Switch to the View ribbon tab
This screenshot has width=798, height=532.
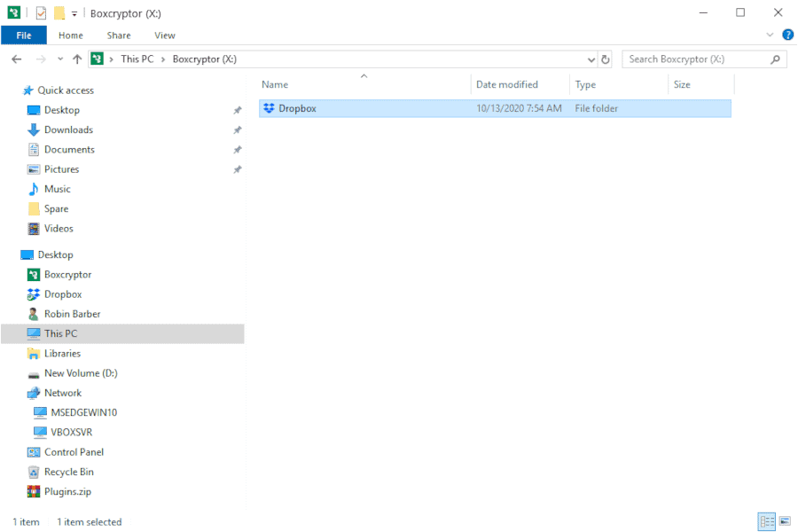pyautogui.click(x=164, y=35)
